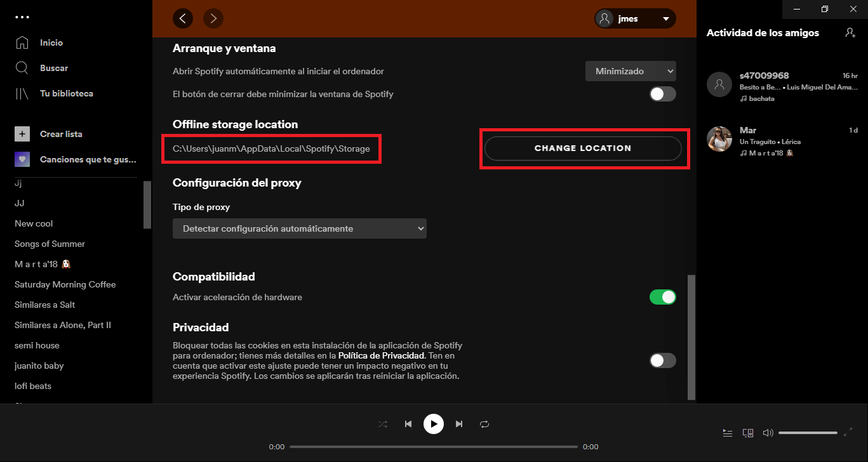Click the add friend icon

(850, 32)
